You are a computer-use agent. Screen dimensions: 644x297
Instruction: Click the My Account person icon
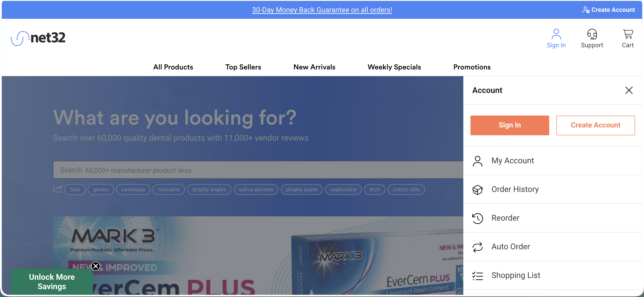click(477, 161)
